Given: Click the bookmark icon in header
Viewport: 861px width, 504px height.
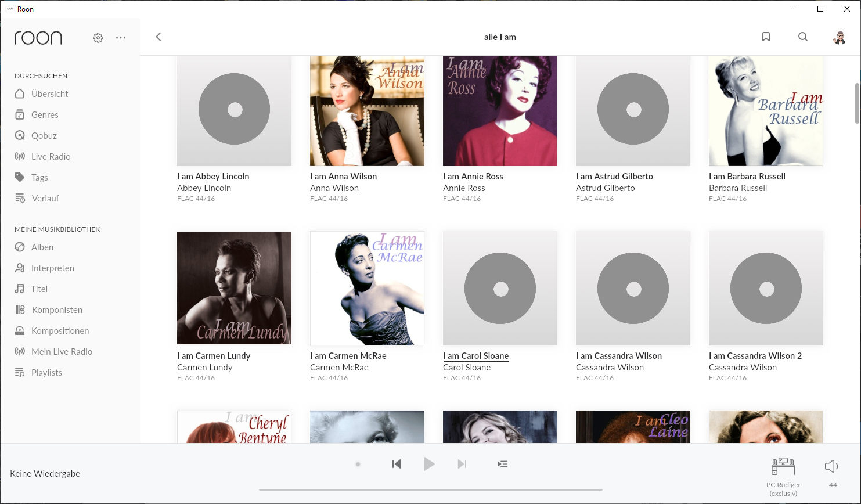Looking at the screenshot, I should point(766,37).
